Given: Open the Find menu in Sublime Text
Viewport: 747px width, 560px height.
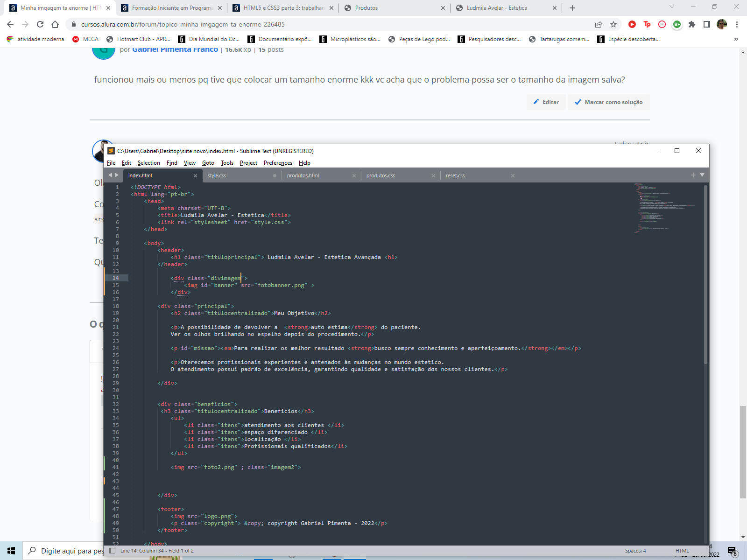Looking at the screenshot, I should click(x=172, y=163).
